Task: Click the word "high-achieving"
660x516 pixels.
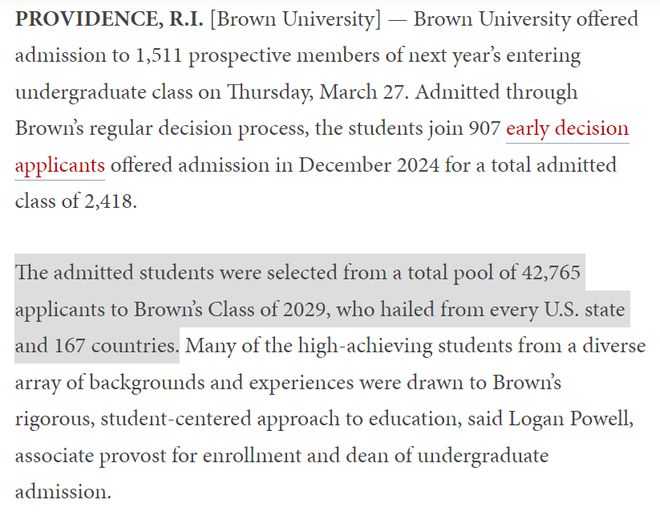Action: click(365, 346)
